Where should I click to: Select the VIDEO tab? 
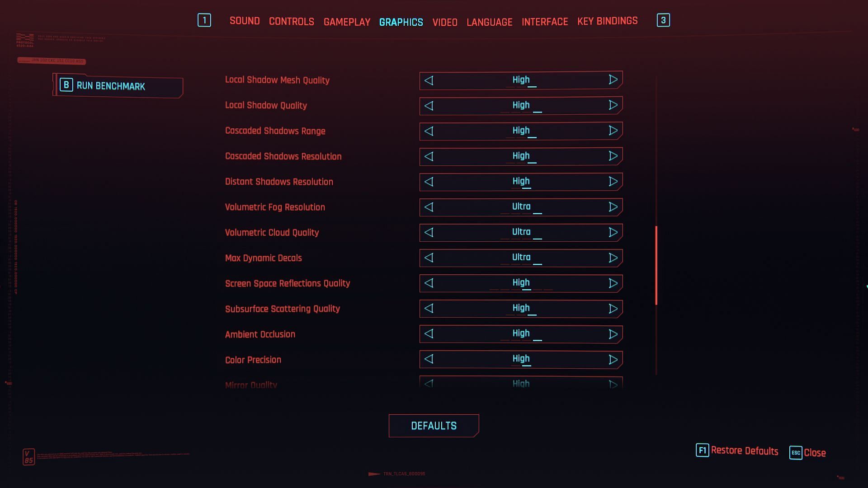click(445, 21)
